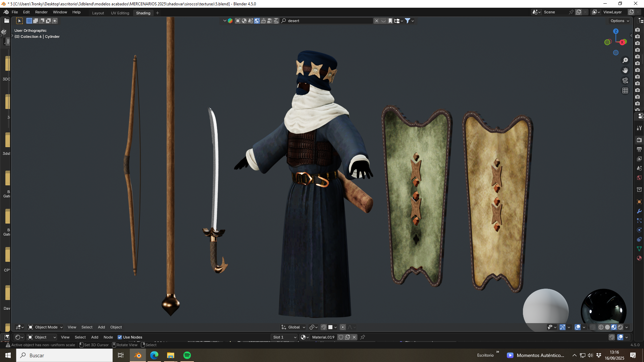This screenshot has height=362, width=644.
Task: Open the View Layer properties tab
Action: click(639, 159)
